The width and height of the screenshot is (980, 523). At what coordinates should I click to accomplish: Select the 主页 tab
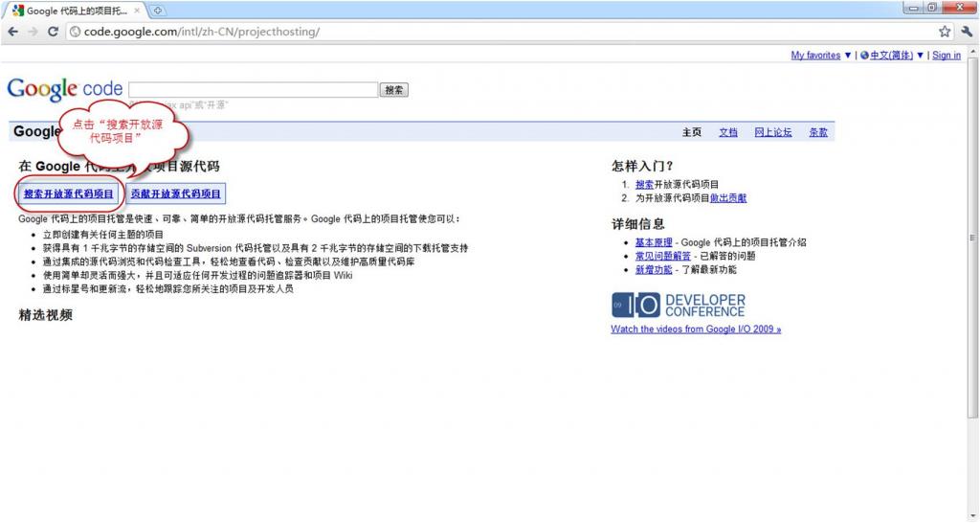click(x=691, y=132)
